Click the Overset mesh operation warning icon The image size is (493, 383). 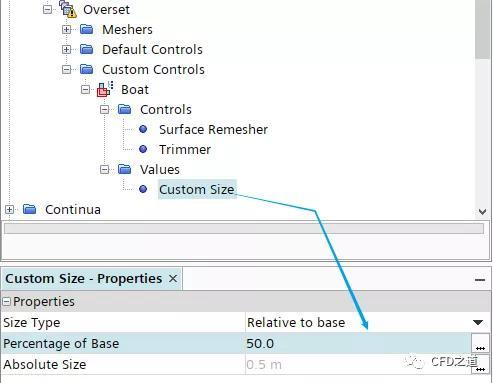point(69,9)
